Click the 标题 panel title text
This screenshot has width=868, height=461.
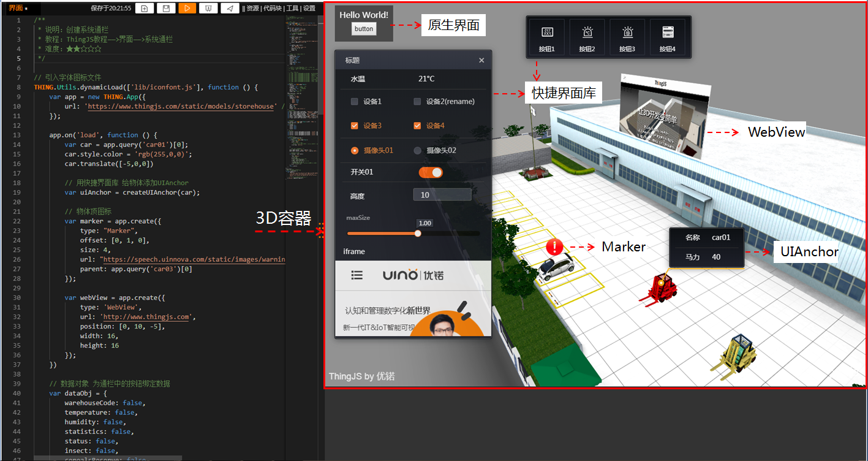point(352,60)
